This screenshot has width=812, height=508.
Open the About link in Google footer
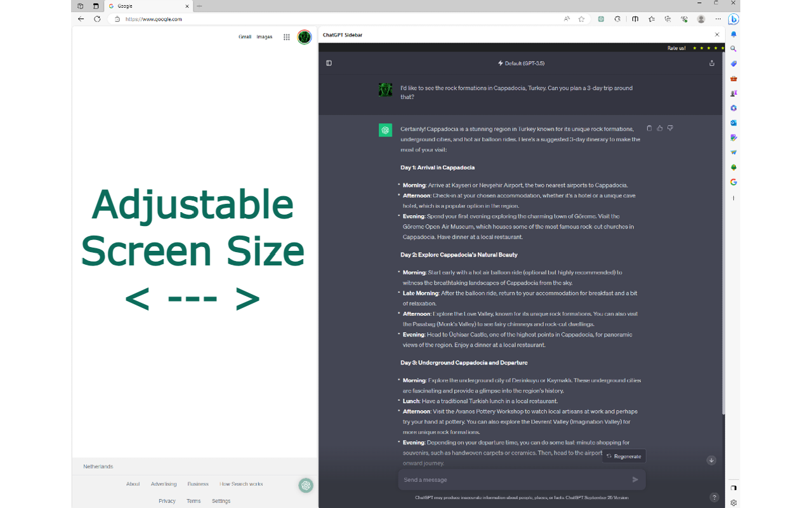click(133, 484)
